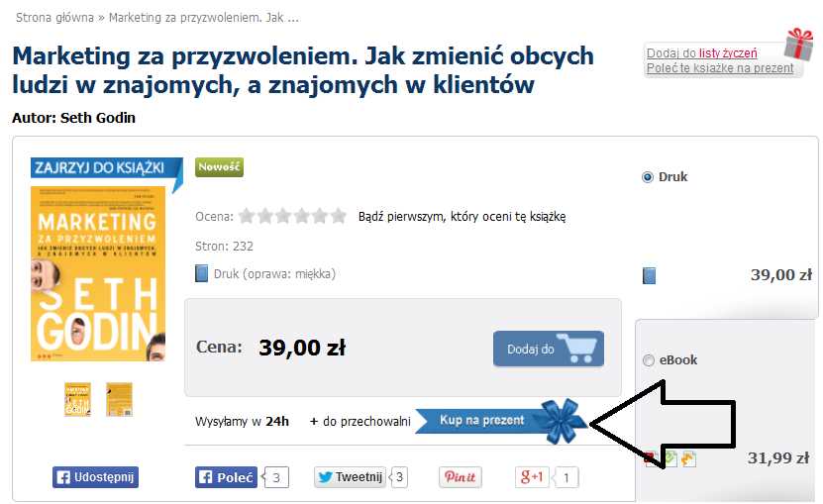
Task: Click the Facebook Poleć button
Action: [x=226, y=477]
